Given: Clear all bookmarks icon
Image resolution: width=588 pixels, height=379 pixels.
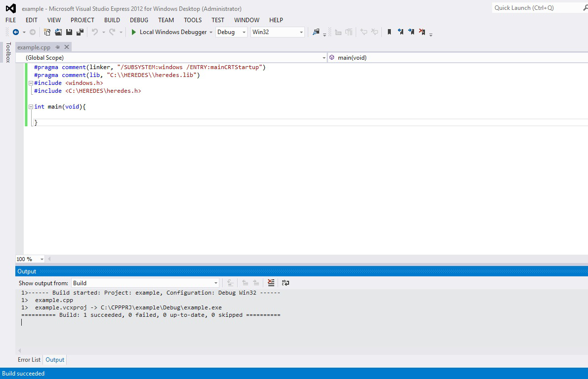Looking at the screenshot, I should [422, 32].
